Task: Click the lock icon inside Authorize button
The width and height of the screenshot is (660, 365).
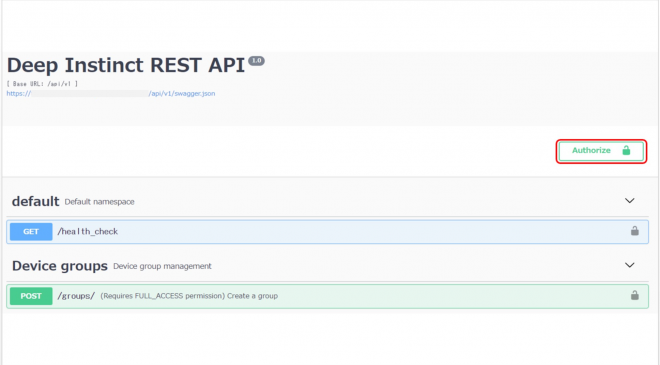Action: tap(626, 150)
